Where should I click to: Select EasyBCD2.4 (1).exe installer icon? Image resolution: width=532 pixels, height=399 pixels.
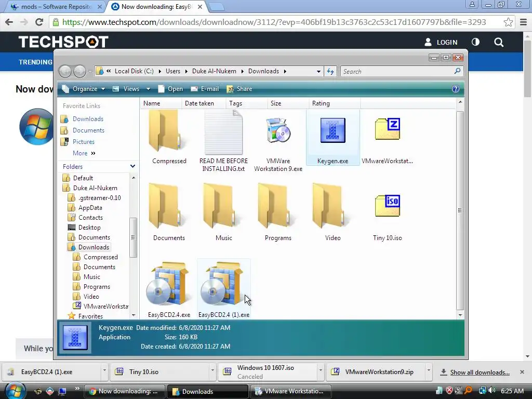pos(222,284)
